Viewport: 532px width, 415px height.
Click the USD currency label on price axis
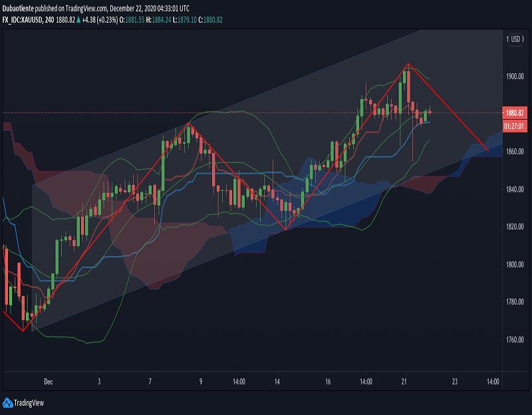[x=515, y=39]
